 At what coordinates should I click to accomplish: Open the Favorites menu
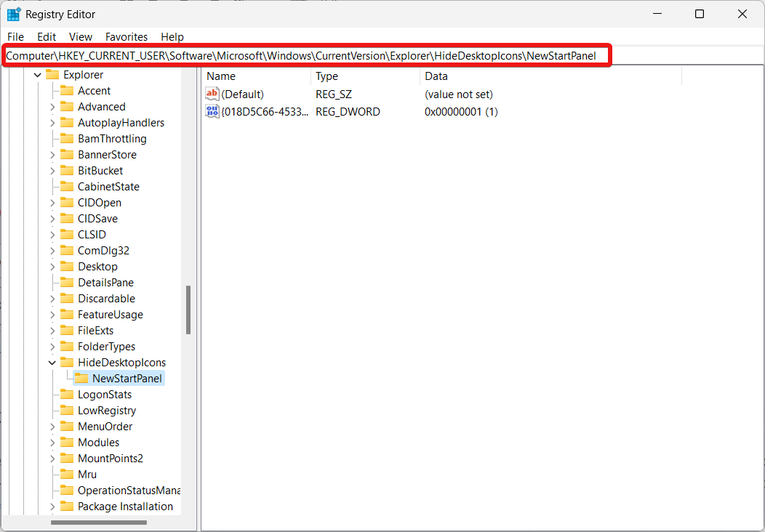tap(127, 37)
